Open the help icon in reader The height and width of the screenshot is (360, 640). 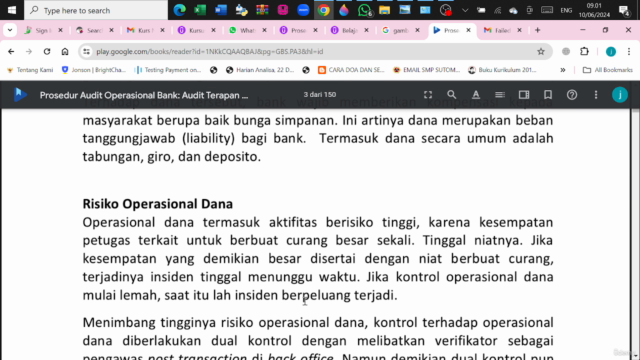[572, 95]
